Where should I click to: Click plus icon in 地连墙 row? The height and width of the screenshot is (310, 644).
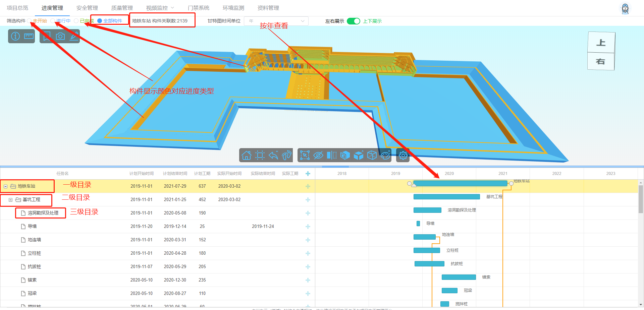coord(308,240)
